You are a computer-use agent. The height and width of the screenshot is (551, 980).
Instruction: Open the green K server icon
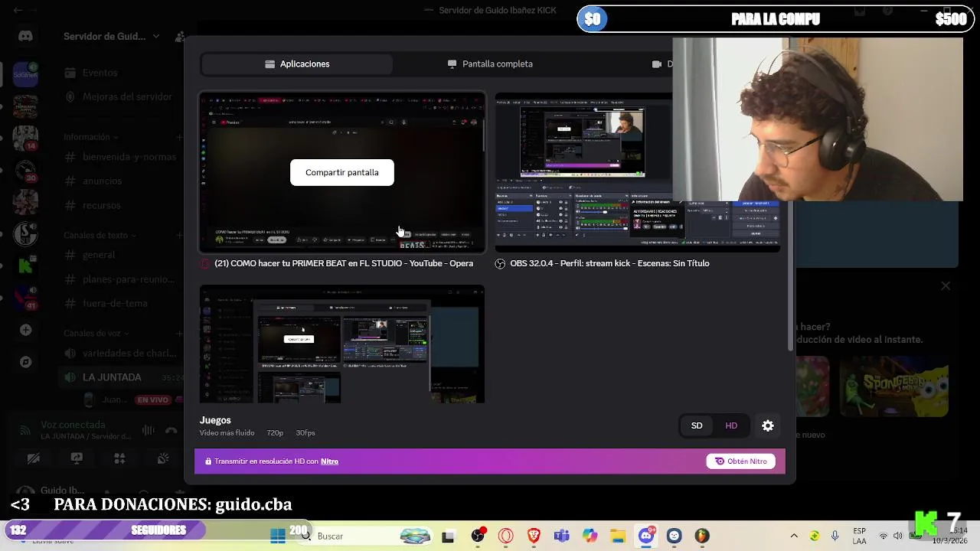[25, 266]
